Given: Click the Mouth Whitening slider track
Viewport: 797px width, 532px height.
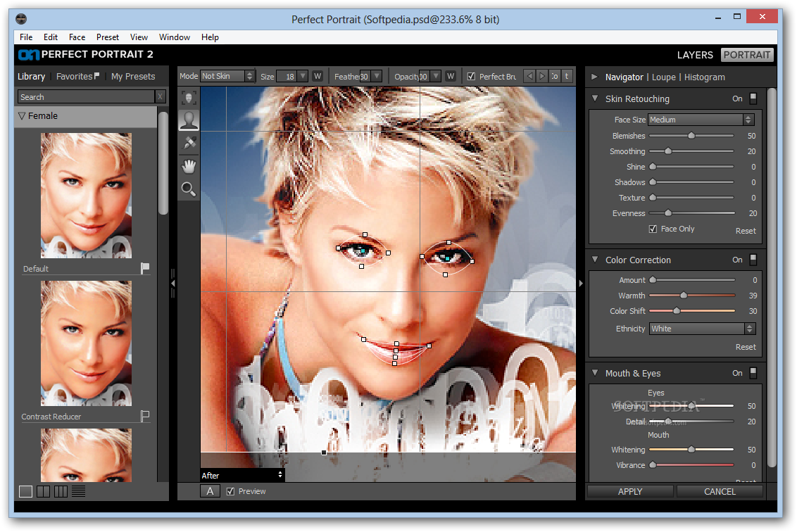Looking at the screenshot, I should pos(691,449).
